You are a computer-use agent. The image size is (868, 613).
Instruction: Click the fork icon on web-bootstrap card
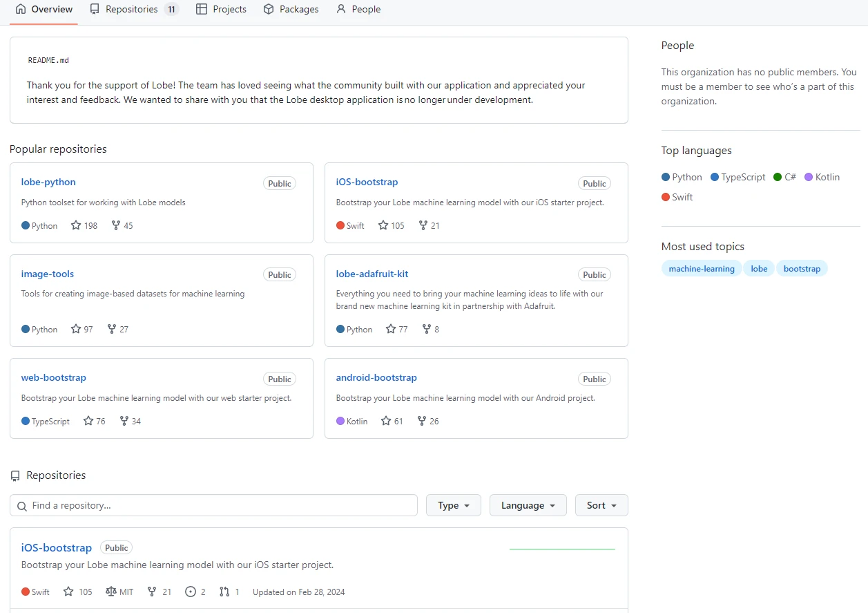pos(124,421)
